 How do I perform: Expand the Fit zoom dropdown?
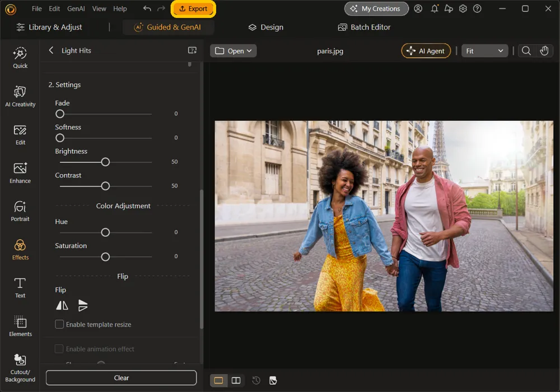coord(484,51)
